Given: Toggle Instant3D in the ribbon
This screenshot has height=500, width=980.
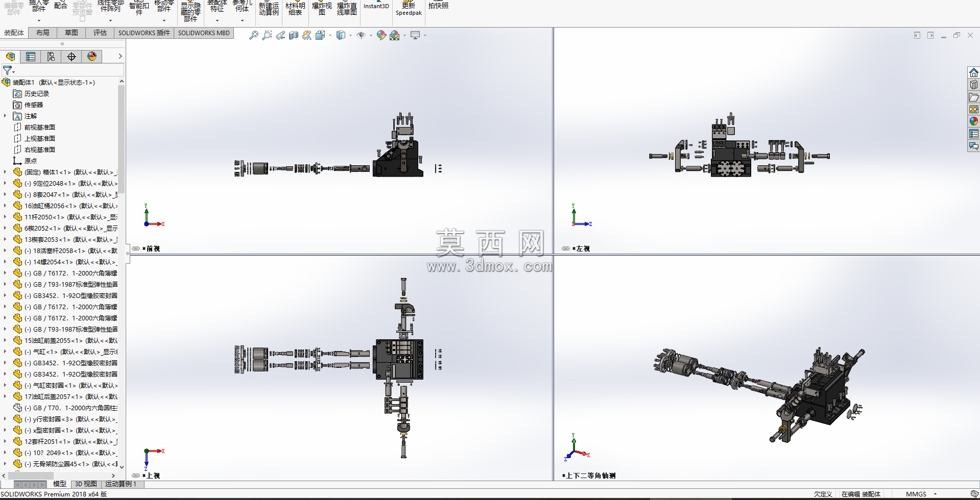Looking at the screenshot, I should point(376,6).
